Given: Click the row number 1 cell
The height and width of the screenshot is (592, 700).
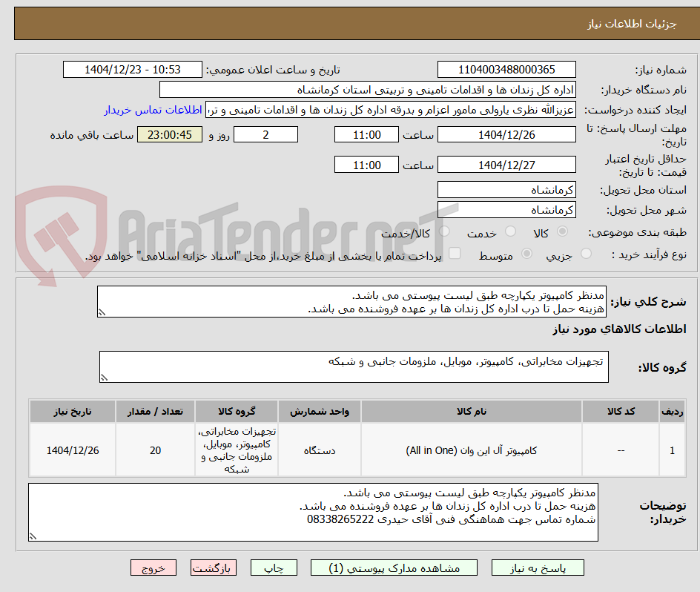Looking at the screenshot, I should click(x=673, y=450).
